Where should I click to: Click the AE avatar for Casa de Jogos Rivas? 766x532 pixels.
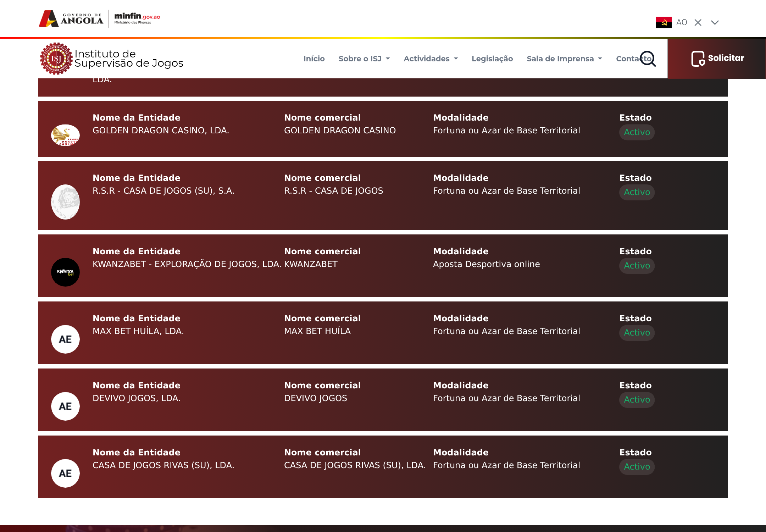(65, 473)
